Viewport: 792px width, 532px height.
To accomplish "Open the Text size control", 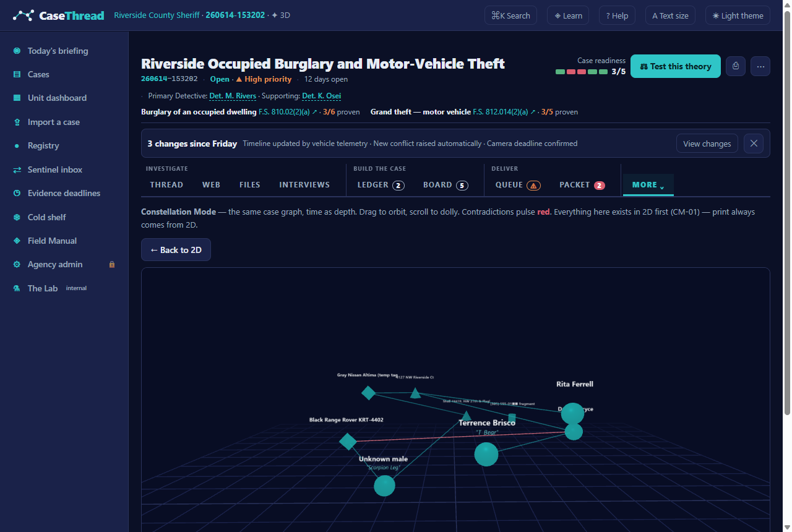I will [x=670, y=15].
